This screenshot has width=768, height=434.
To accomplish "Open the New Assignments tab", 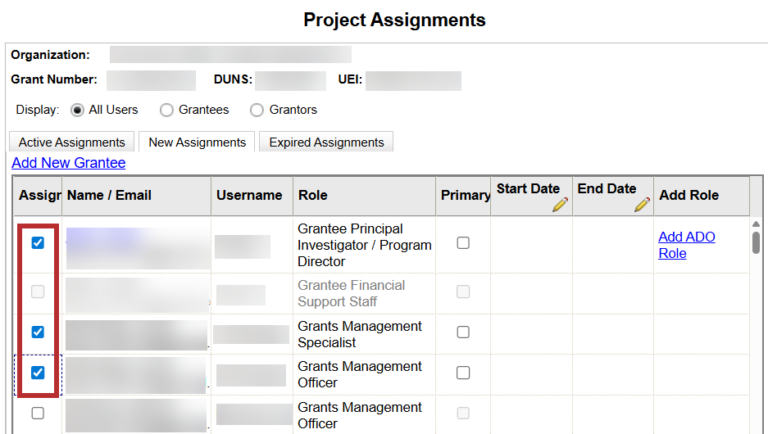I will 196,142.
